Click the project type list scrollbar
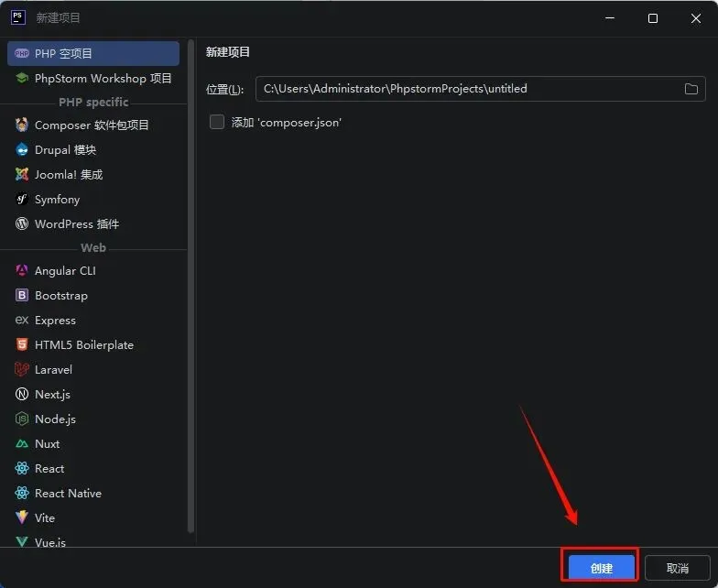The image size is (718, 588). tap(190, 286)
